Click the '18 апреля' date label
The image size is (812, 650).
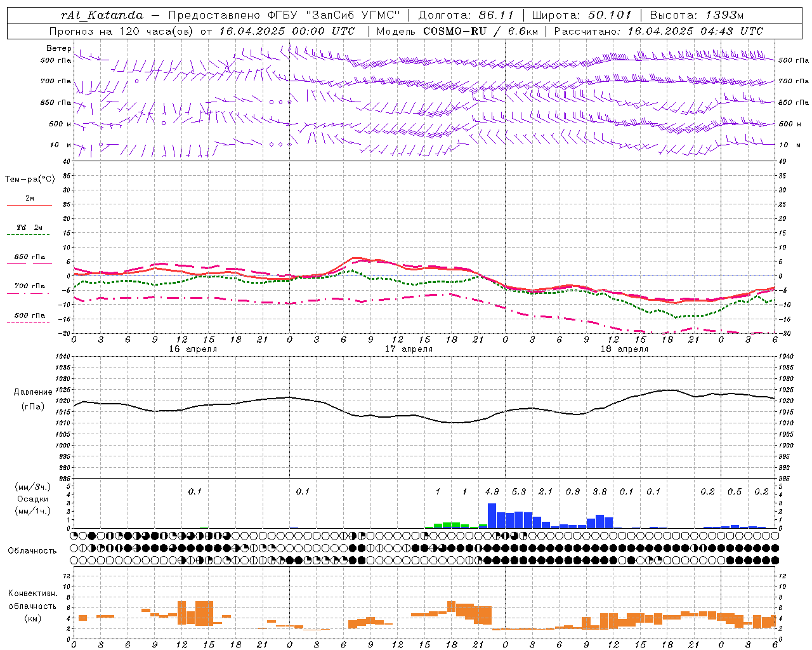tap(624, 349)
